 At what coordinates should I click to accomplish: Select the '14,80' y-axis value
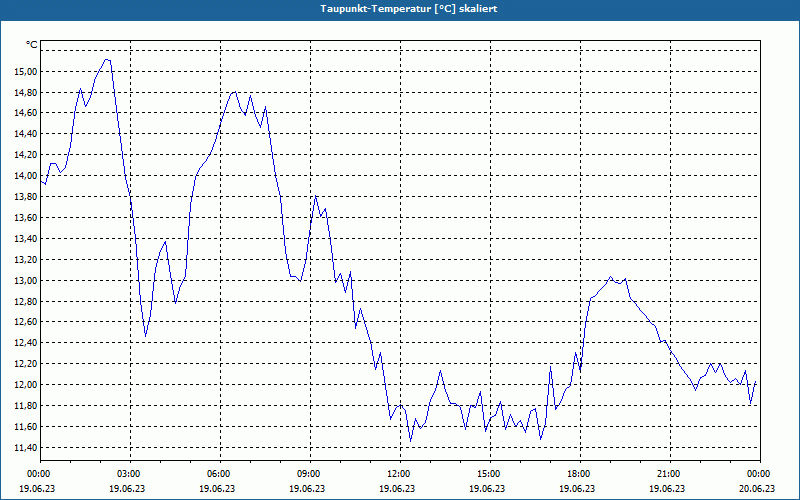point(26,92)
